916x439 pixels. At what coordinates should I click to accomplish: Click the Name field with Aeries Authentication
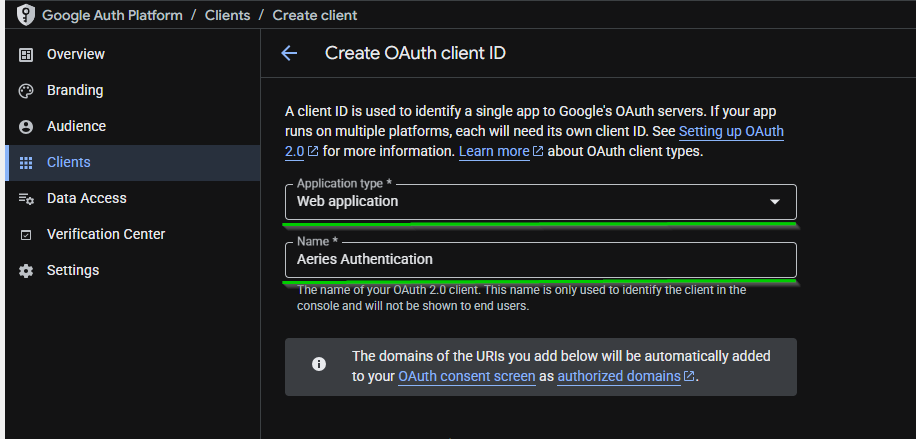tap(540, 260)
